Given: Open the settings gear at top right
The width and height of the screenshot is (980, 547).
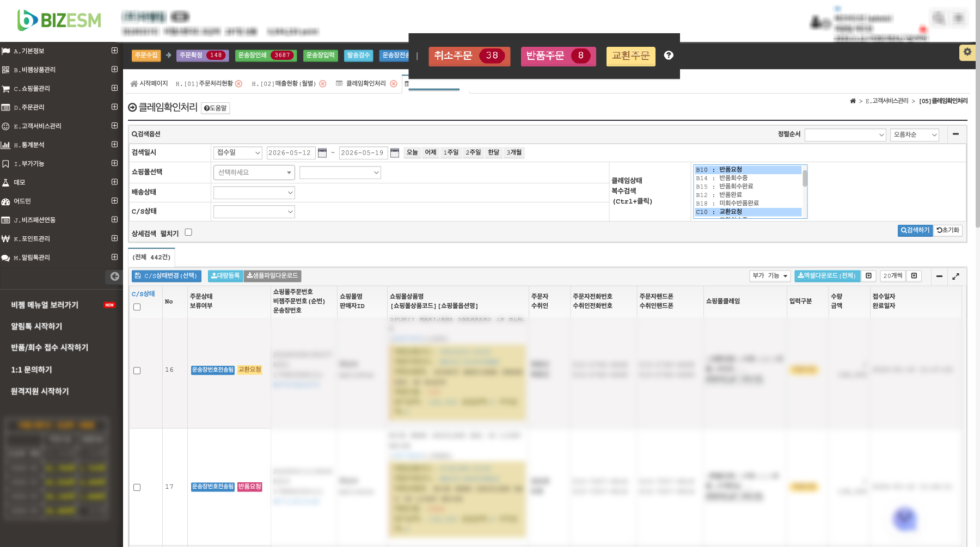Looking at the screenshot, I should click(967, 52).
